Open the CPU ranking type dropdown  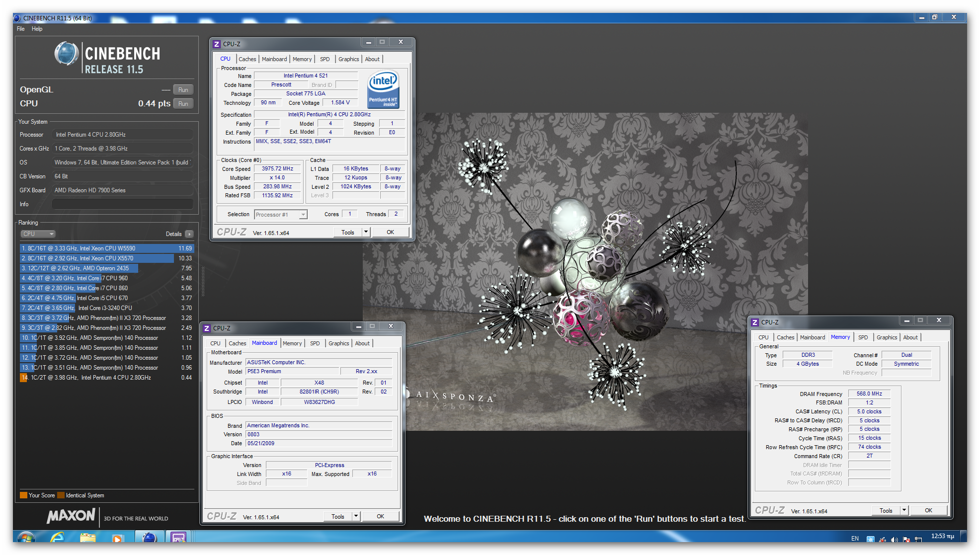click(38, 234)
